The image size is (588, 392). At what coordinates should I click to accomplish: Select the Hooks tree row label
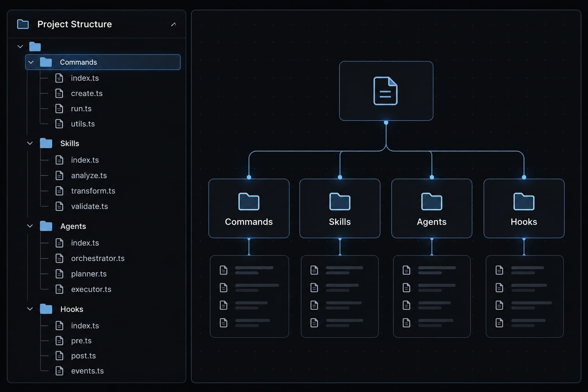tap(72, 309)
